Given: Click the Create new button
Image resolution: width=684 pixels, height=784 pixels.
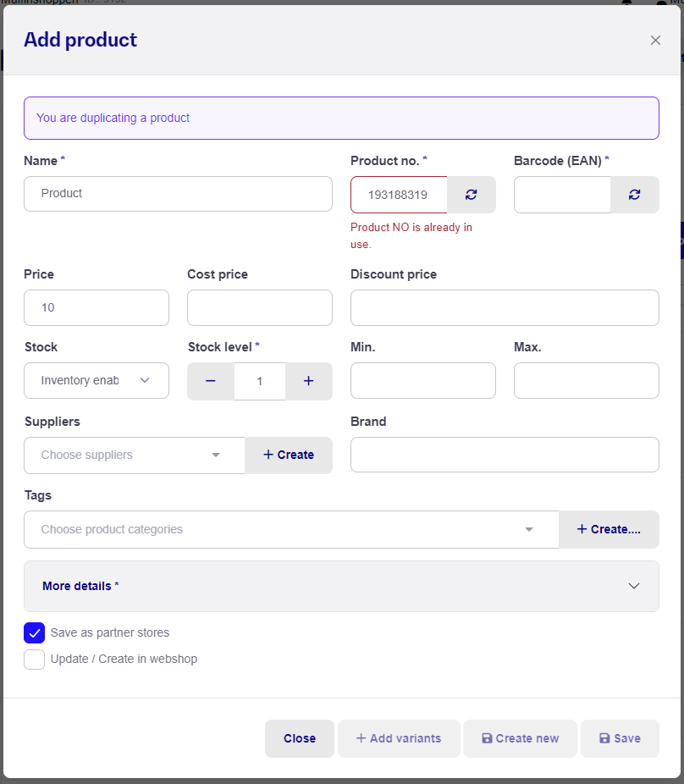Looking at the screenshot, I should point(520,738).
